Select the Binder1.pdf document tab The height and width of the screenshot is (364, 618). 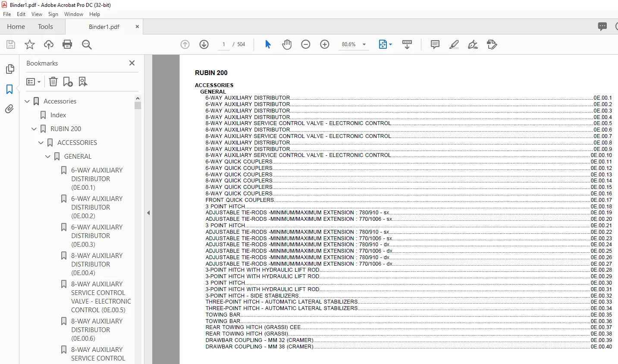(x=104, y=27)
